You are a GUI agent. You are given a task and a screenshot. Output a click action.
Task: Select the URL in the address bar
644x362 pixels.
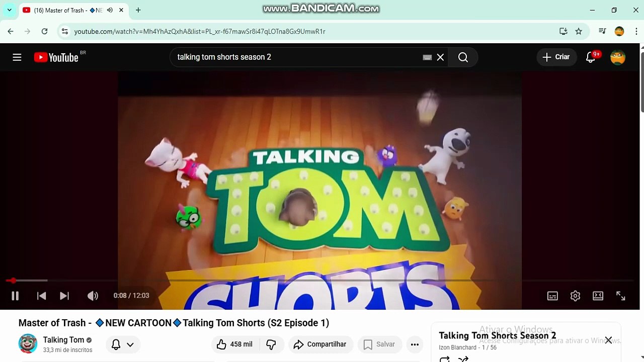point(200,31)
